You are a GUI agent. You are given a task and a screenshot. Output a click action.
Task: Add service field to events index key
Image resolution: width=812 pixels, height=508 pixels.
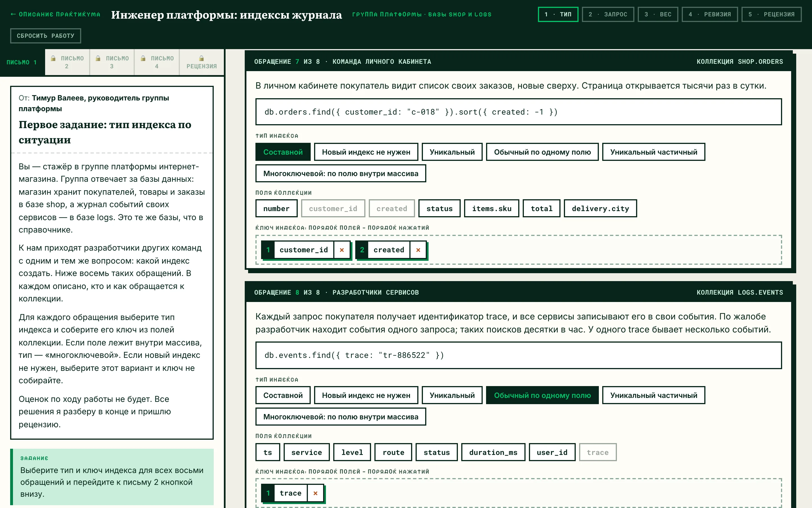(x=307, y=453)
